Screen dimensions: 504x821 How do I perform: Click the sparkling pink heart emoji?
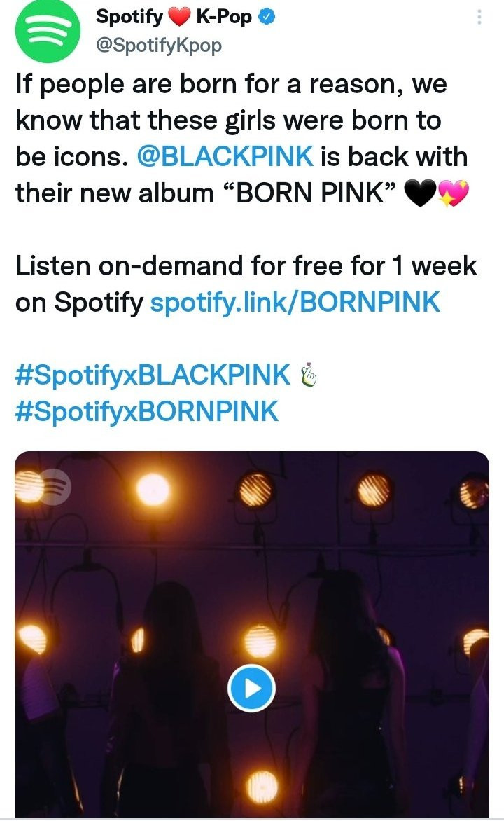pos(453,194)
